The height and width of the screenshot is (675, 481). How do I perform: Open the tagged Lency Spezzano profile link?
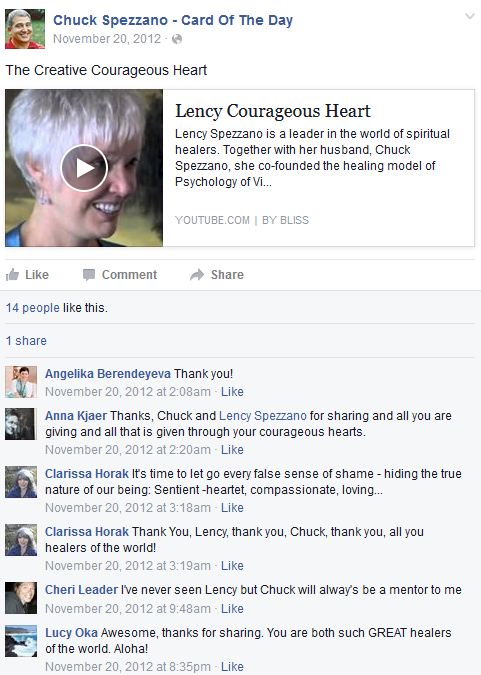pyautogui.click(x=263, y=416)
